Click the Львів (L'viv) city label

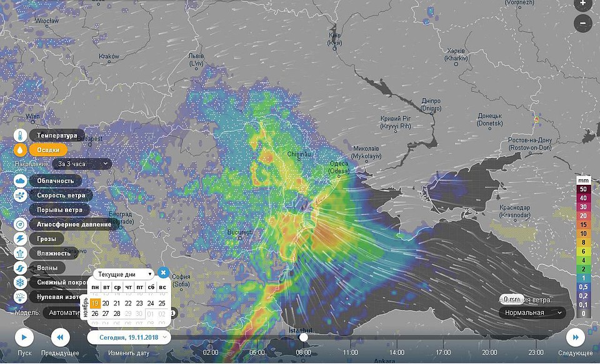(x=196, y=60)
